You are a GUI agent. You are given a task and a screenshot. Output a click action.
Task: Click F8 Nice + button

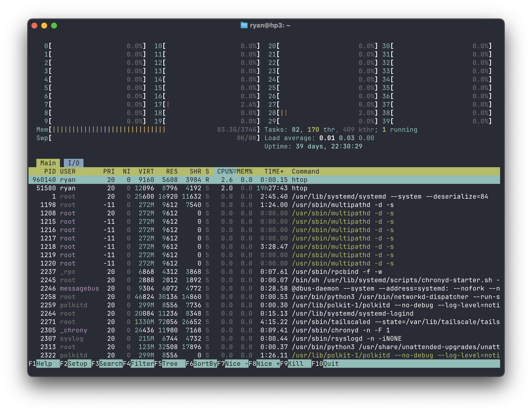pos(264,364)
